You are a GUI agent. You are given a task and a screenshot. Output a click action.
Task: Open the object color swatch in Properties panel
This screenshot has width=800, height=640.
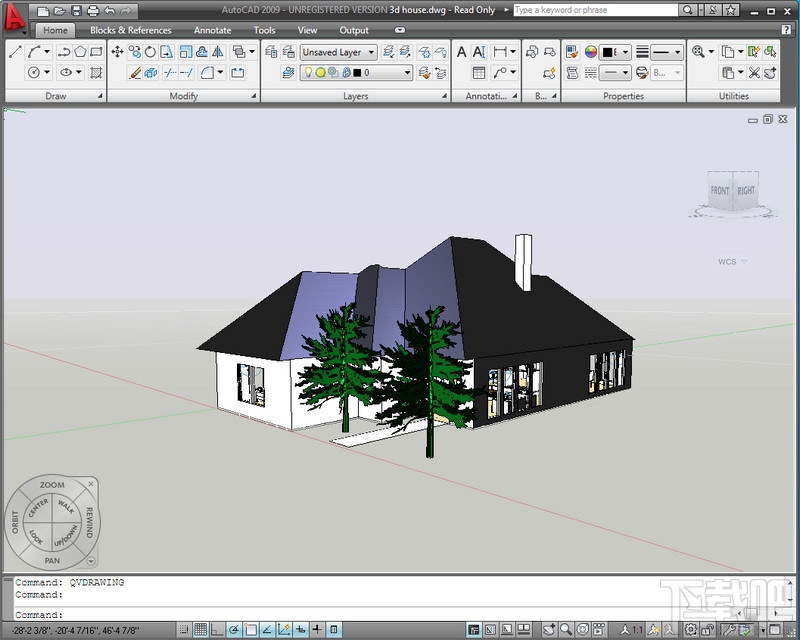coord(606,51)
